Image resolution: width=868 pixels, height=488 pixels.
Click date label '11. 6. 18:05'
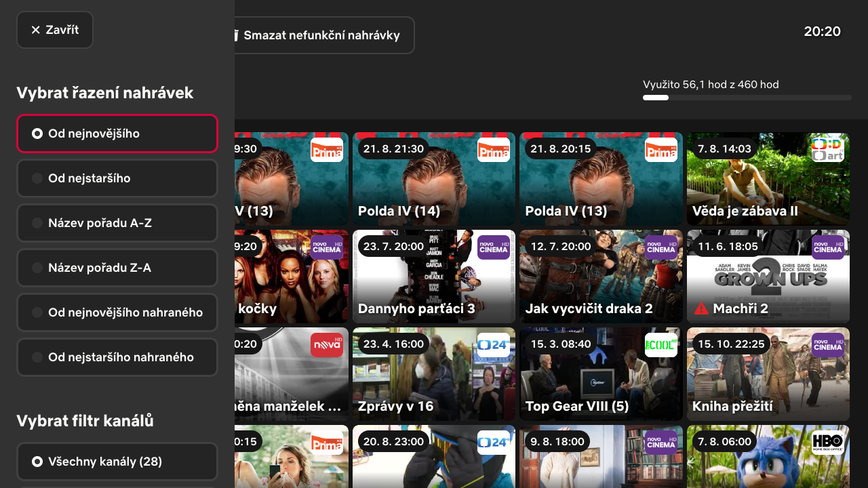point(728,246)
